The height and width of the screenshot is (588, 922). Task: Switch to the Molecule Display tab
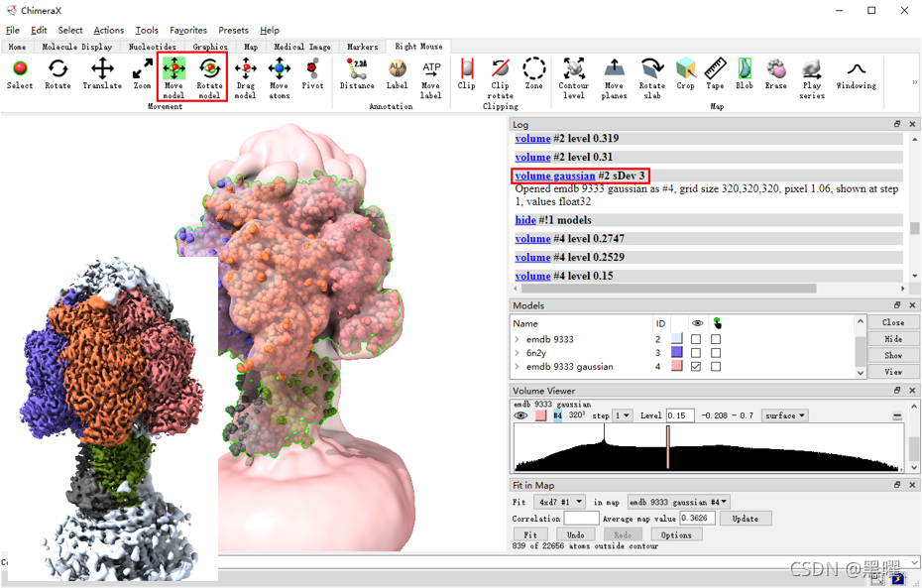[77, 47]
